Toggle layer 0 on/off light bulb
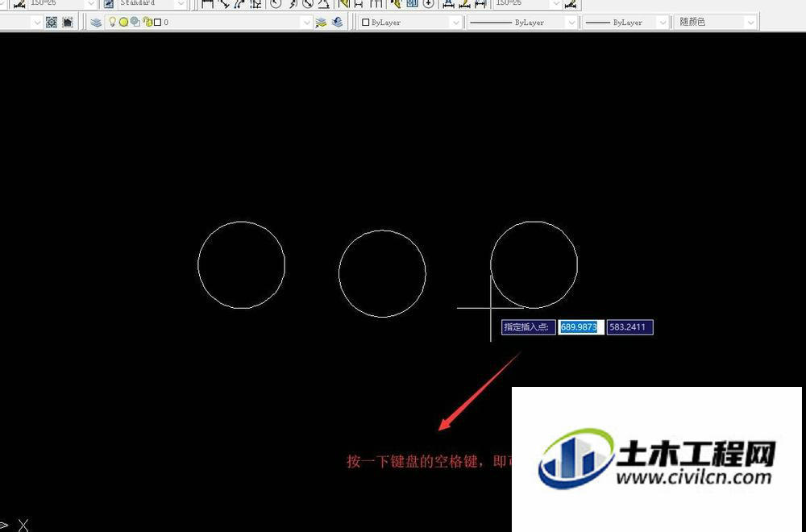 point(112,22)
